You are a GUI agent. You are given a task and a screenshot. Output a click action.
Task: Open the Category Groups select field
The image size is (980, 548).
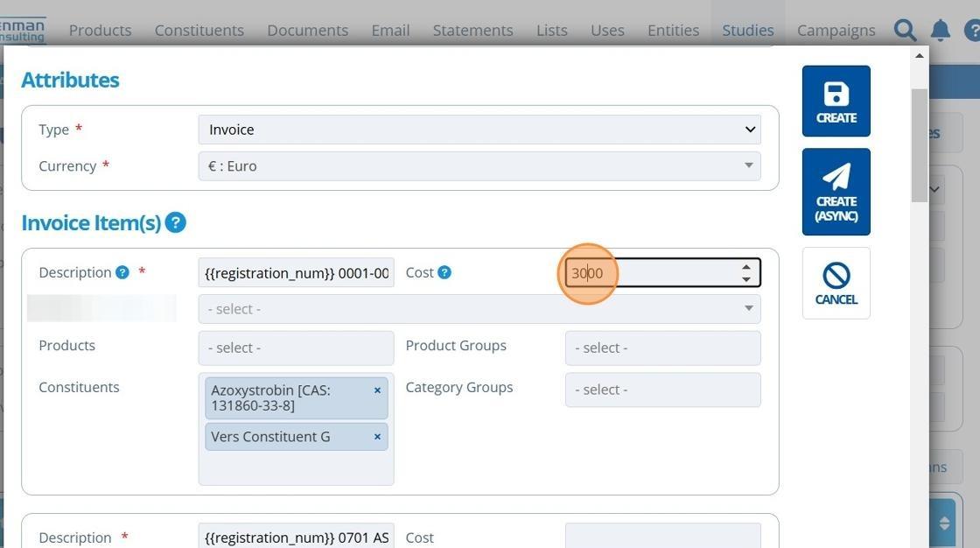(662, 390)
